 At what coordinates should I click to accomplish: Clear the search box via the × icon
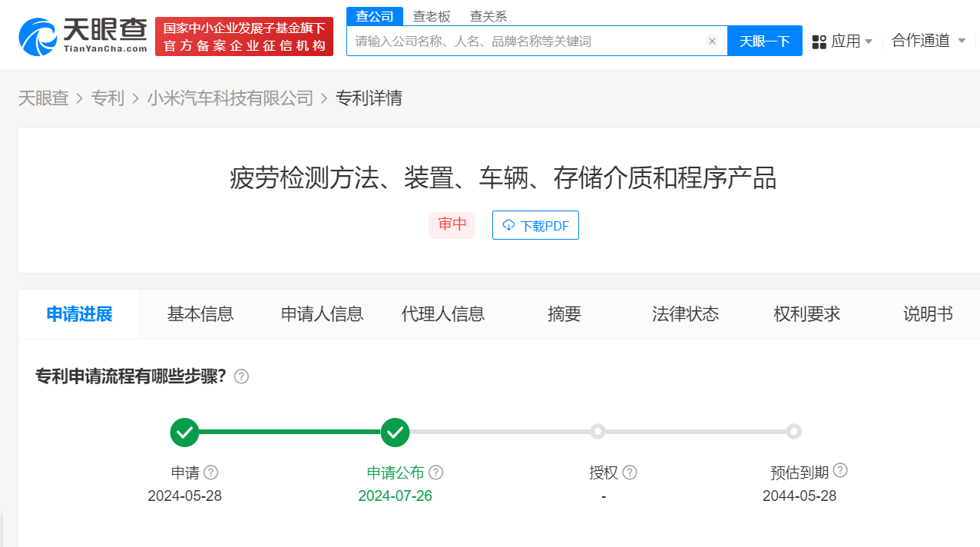[712, 41]
